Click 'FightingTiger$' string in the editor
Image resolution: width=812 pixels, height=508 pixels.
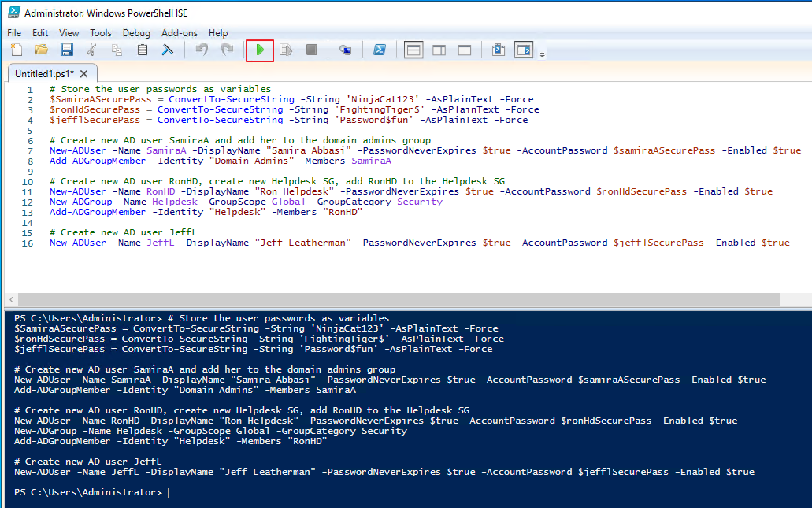(x=380, y=109)
